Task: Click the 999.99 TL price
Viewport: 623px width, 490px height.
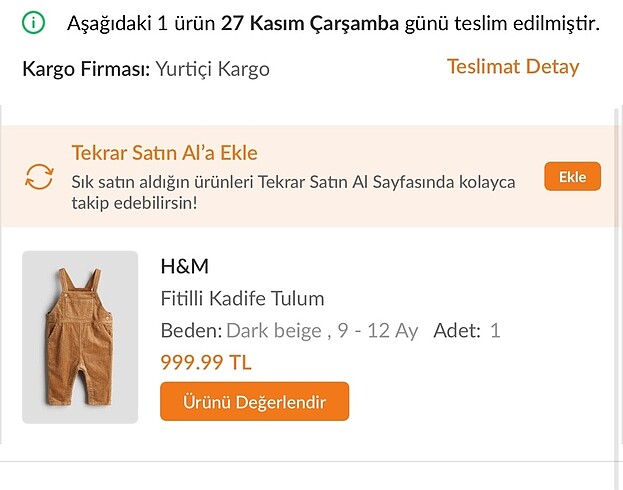Action: tap(205, 362)
